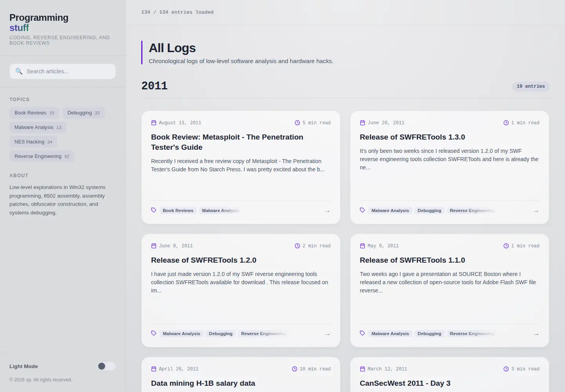
Task: Filter by Book Reviews topic
Action: pyautogui.click(x=34, y=113)
